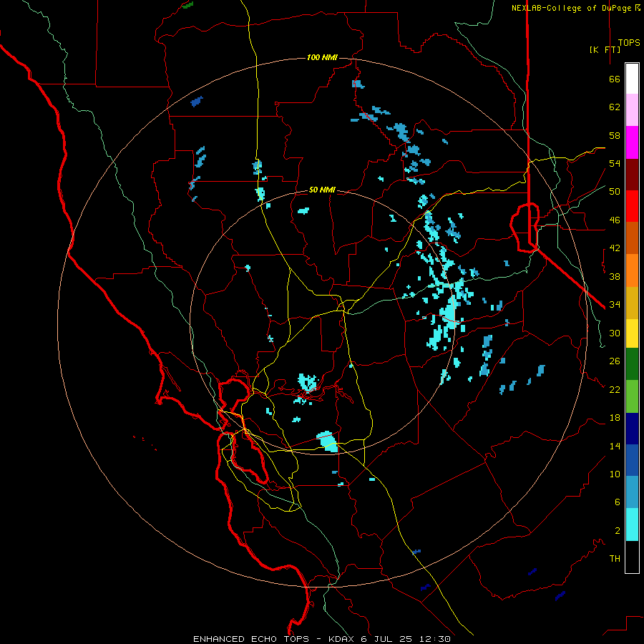Pick the magenta color in the legend
Viewport: 644px width, 644px height.
click(632, 142)
